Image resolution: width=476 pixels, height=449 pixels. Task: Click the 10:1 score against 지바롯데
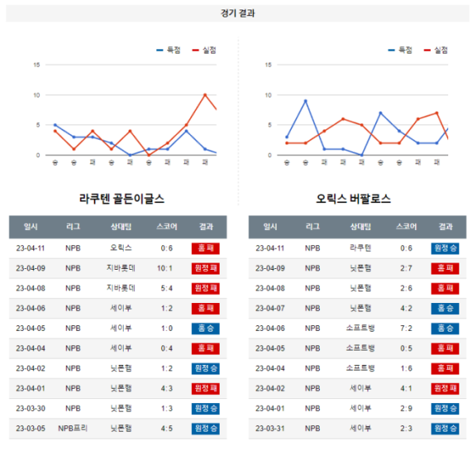point(165,268)
